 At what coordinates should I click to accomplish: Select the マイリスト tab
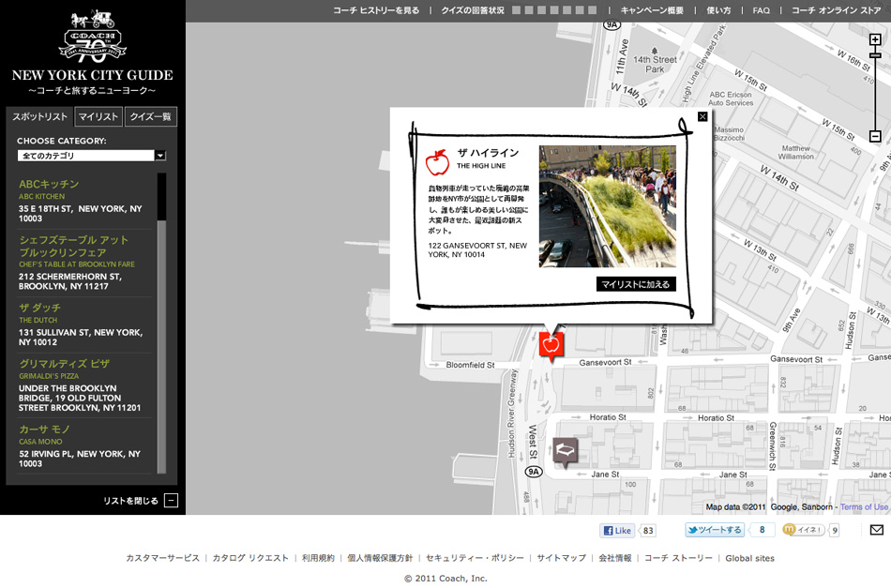click(x=98, y=116)
